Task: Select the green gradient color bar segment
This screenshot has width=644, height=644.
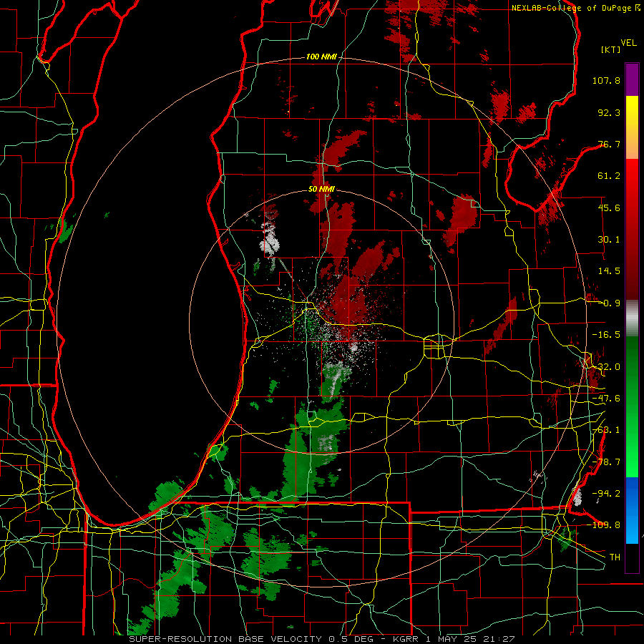Action: point(632,406)
